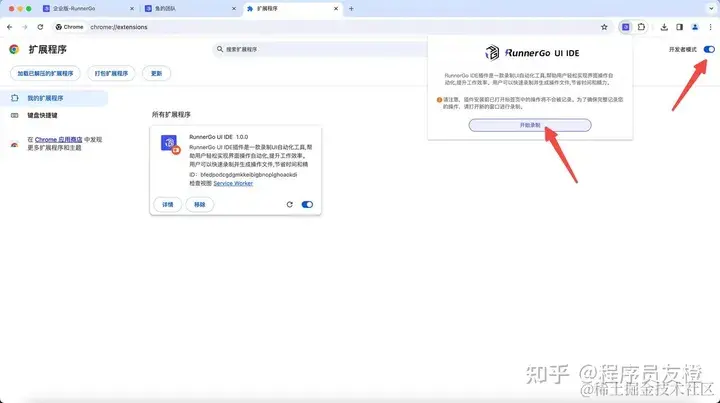Click the 所有扩展程序 heading text
720x403 pixels.
(x=171, y=115)
